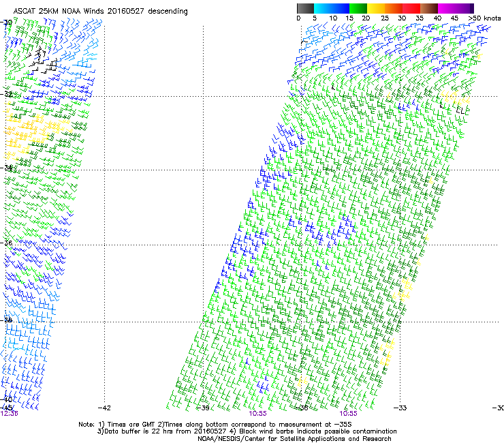
Task: Click the first '10:55' time label near -39
Action: [257, 414]
